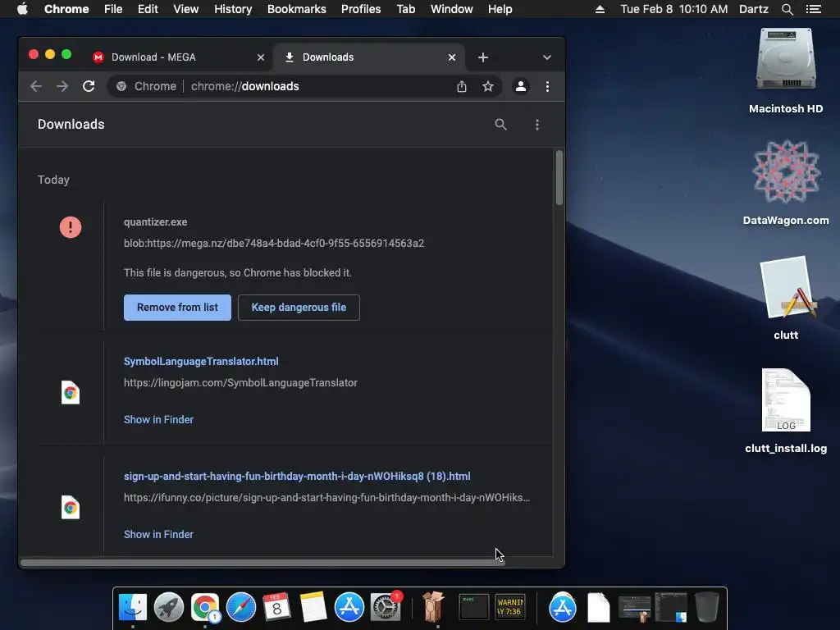Show the sign-up-and-start html file in Finder

click(158, 534)
